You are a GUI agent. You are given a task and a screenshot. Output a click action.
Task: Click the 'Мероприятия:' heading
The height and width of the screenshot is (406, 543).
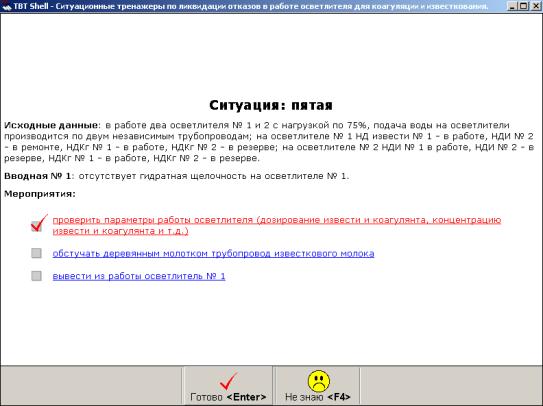[40, 194]
